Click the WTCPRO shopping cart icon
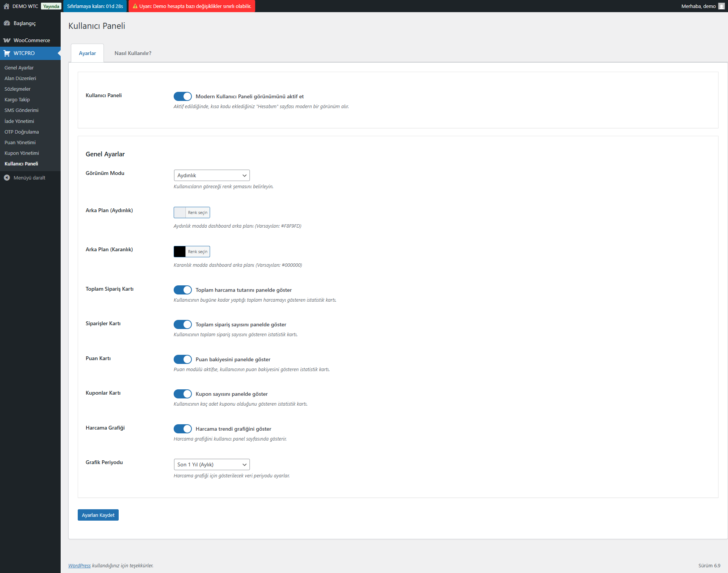728x573 pixels. point(7,53)
